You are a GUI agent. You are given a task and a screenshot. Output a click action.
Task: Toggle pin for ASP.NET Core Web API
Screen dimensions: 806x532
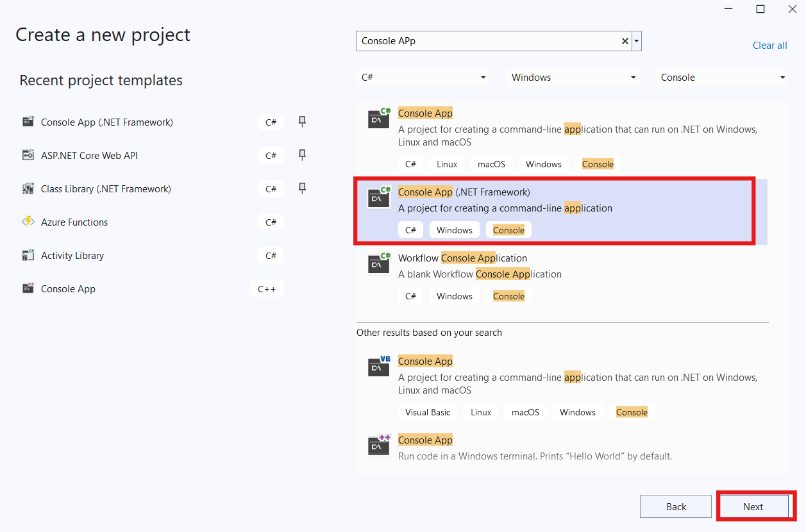tap(302, 155)
